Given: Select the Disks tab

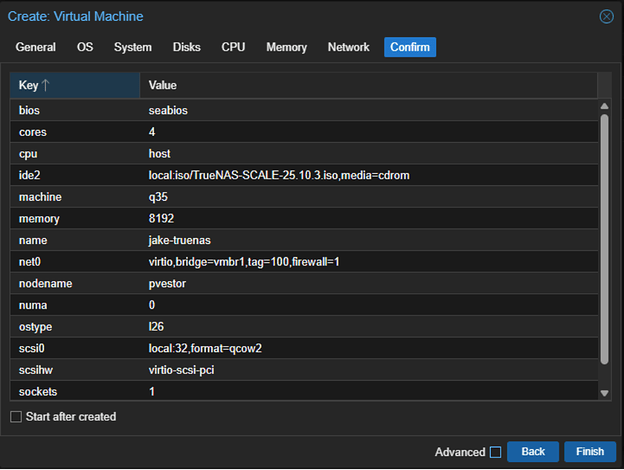Looking at the screenshot, I should point(186,47).
